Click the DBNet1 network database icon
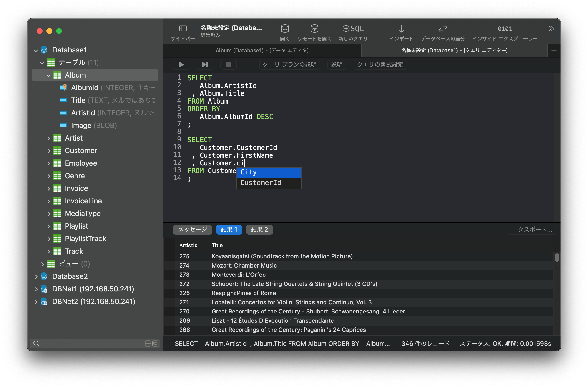The image size is (588, 387). tap(44, 289)
